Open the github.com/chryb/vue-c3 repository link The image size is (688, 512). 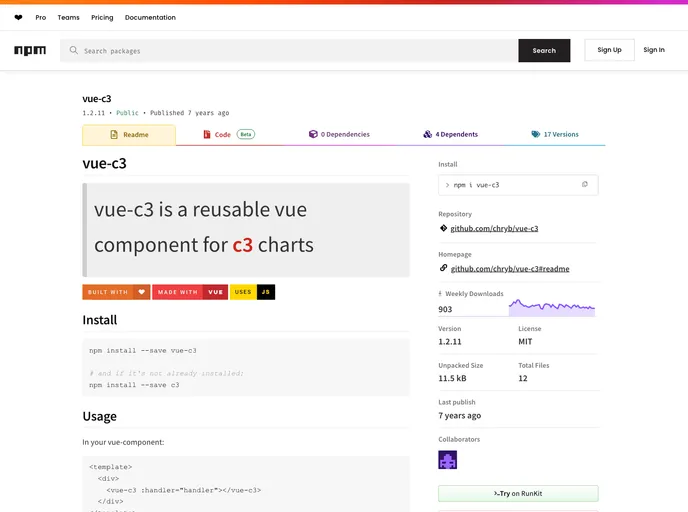(x=494, y=229)
